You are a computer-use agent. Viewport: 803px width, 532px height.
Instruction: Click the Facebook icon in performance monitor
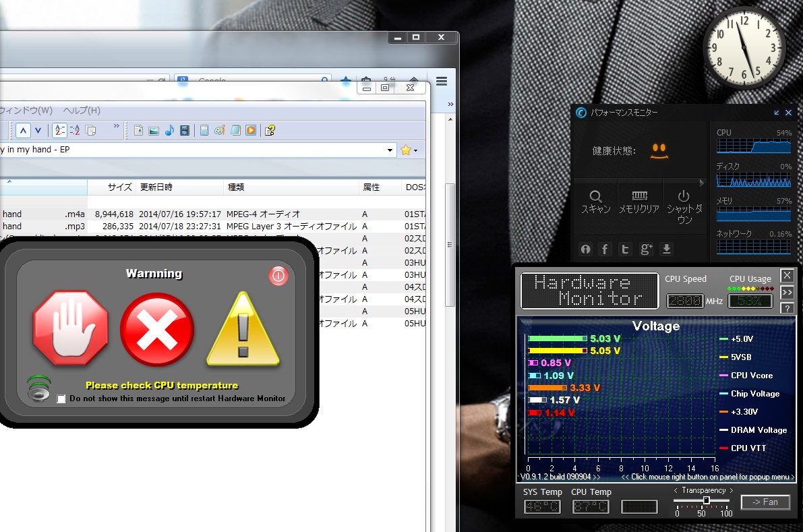coord(605,249)
